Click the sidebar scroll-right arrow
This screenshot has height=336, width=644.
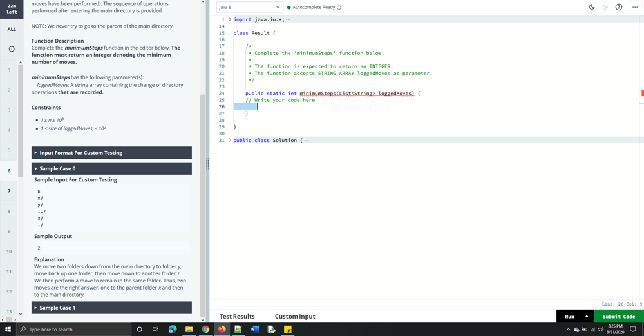(x=15, y=319)
